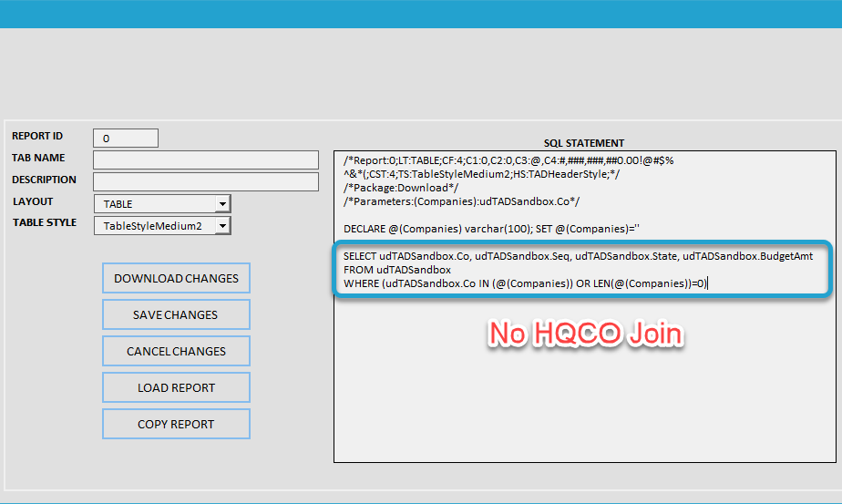Click the COPY REPORT button
This screenshot has width=842, height=504.
176,424
